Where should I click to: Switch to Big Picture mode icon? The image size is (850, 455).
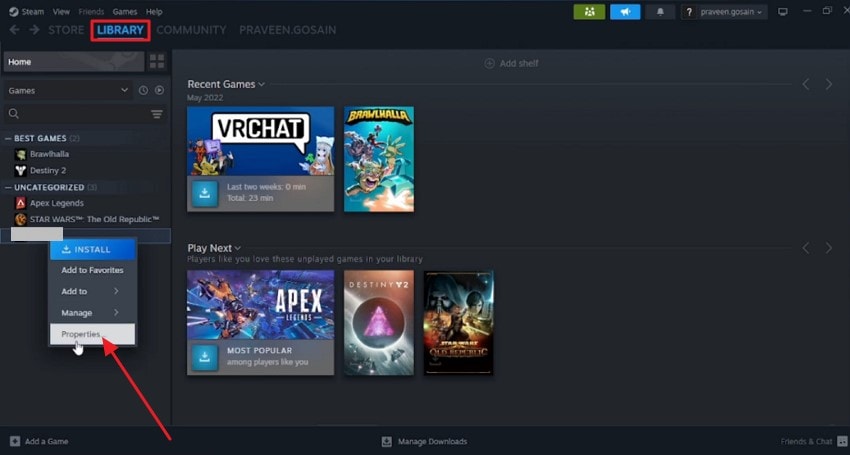pyautogui.click(x=782, y=11)
